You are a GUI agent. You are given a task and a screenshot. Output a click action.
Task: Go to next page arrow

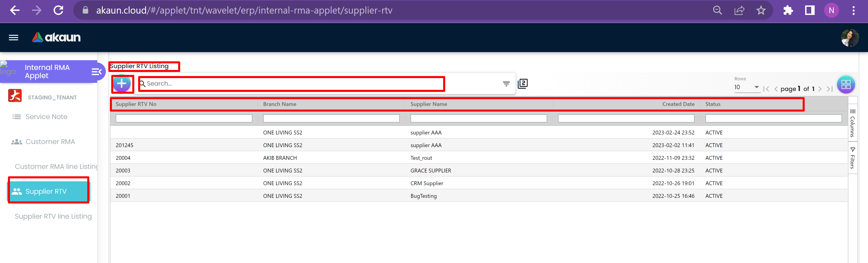820,89
